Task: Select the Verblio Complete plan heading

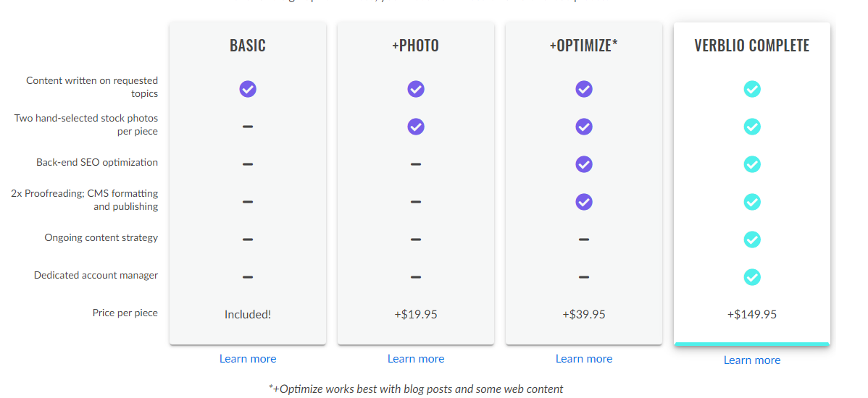Action: coord(752,46)
